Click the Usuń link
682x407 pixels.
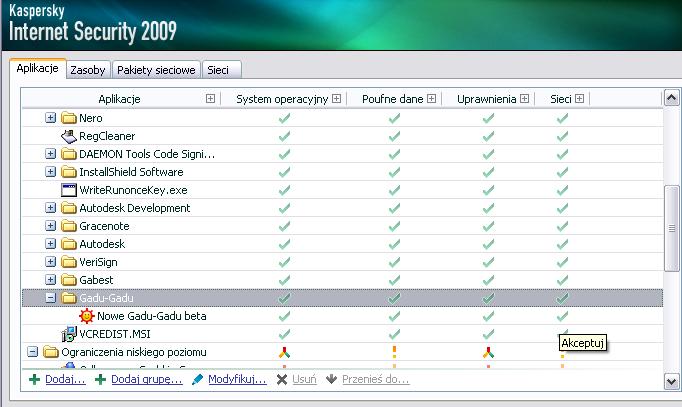304,380
